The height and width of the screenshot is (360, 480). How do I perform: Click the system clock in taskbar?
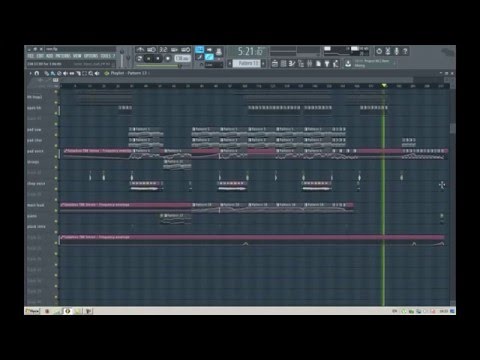pyautogui.click(x=443, y=311)
